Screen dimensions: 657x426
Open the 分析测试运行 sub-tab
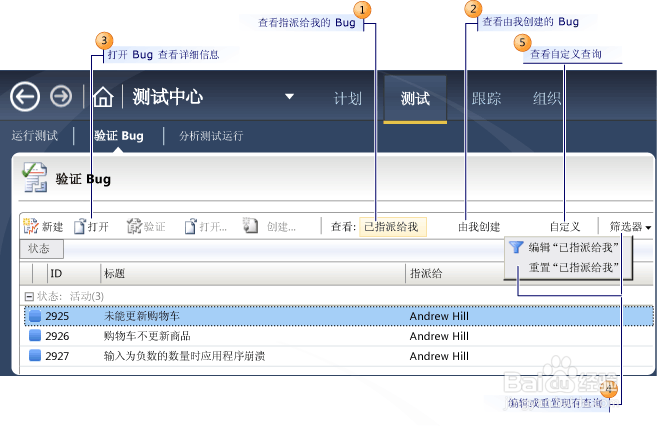pos(211,136)
